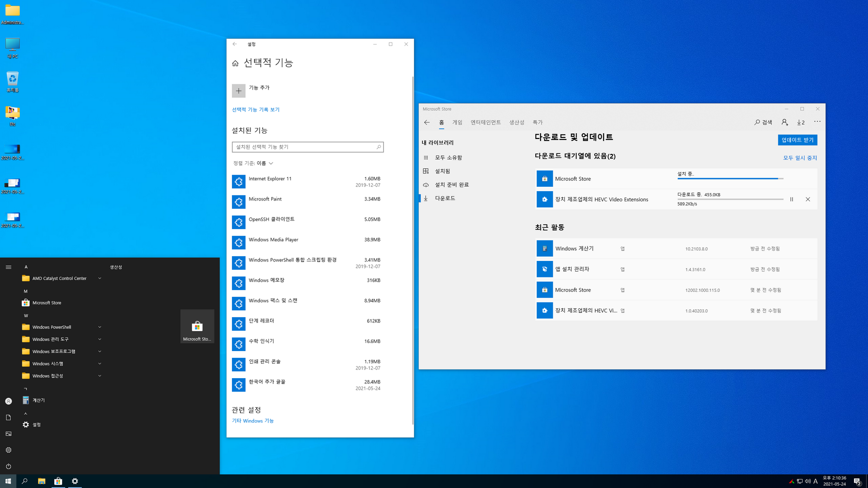This screenshot has width=868, height=488.
Task: Open 계산기 from the Start app list
Action: click(62, 400)
